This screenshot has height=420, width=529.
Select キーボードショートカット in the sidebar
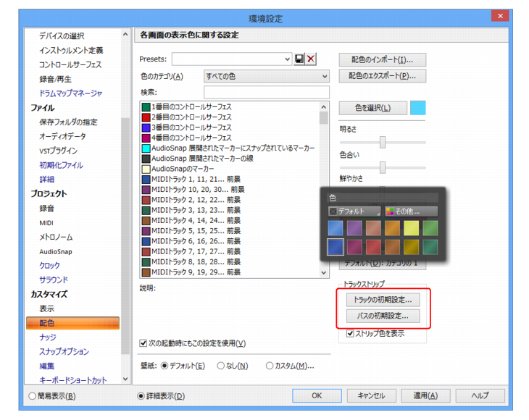tap(73, 380)
